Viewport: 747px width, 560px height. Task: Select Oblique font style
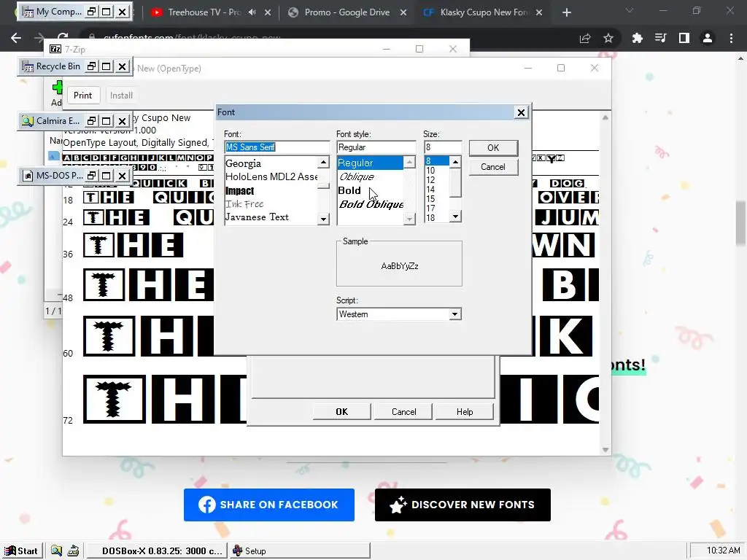point(370,176)
